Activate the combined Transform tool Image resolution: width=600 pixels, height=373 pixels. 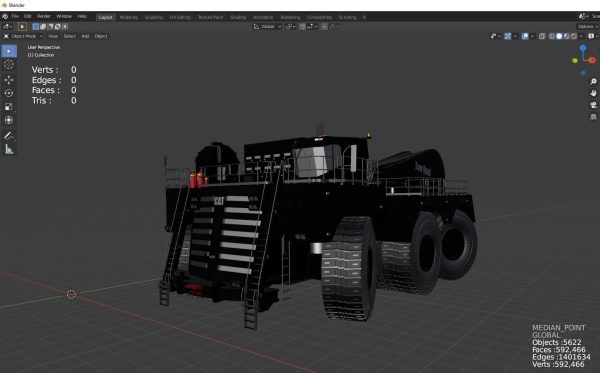tap(9, 120)
